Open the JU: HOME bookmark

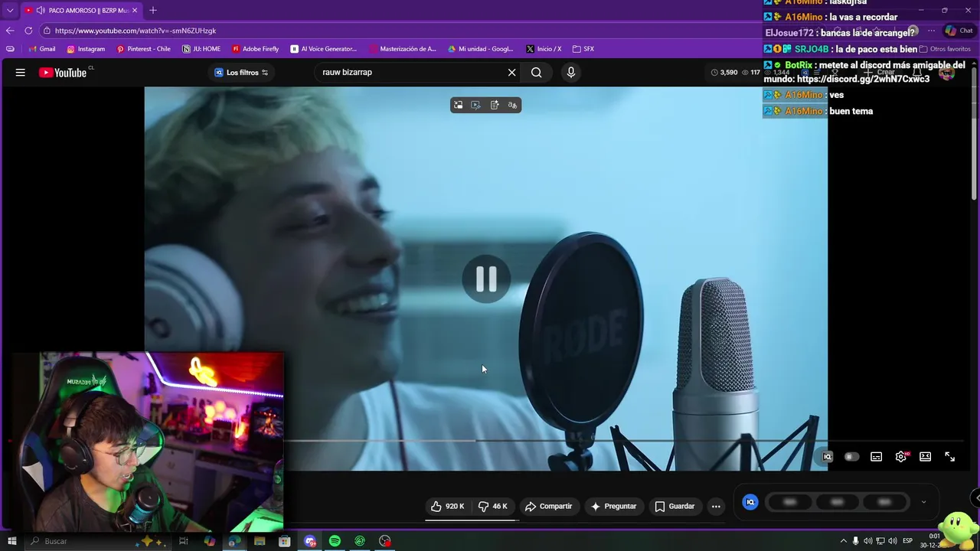pyautogui.click(x=201, y=49)
